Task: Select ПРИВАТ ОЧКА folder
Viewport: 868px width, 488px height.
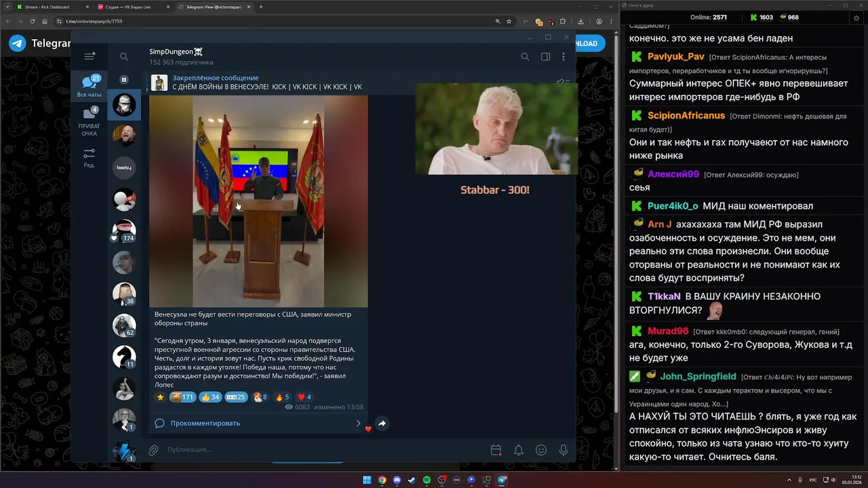Action: coord(89,121)
